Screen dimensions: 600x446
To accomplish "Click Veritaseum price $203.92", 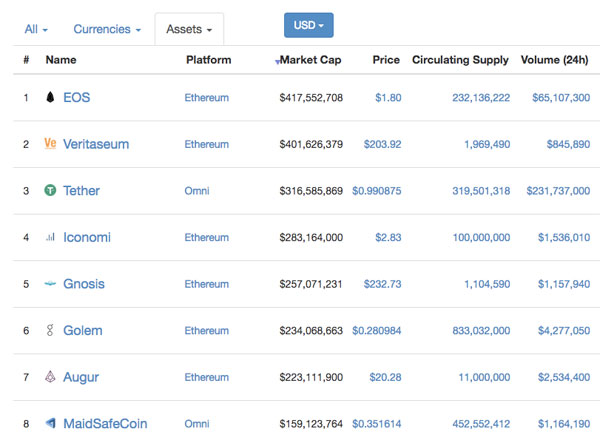I will (x=383, y=144).
